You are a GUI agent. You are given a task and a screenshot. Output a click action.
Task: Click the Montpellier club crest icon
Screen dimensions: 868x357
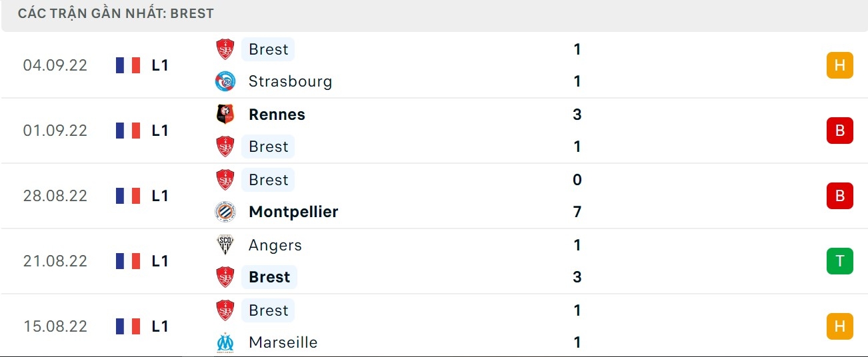[x=225, y=212]
